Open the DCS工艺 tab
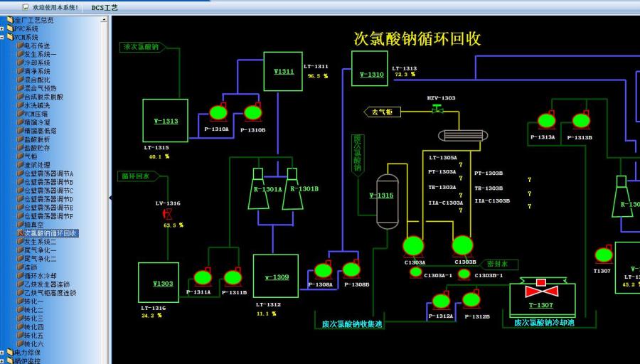 pos(105,8)
